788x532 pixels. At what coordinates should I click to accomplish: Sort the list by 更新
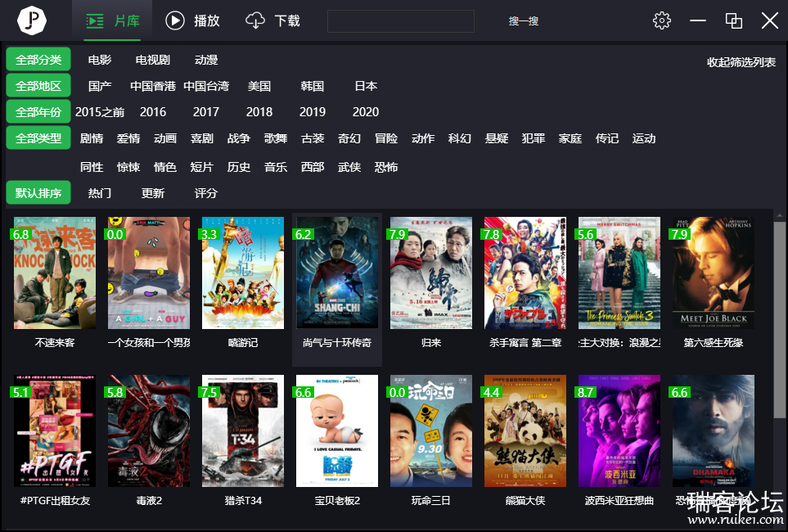[153, 193]
